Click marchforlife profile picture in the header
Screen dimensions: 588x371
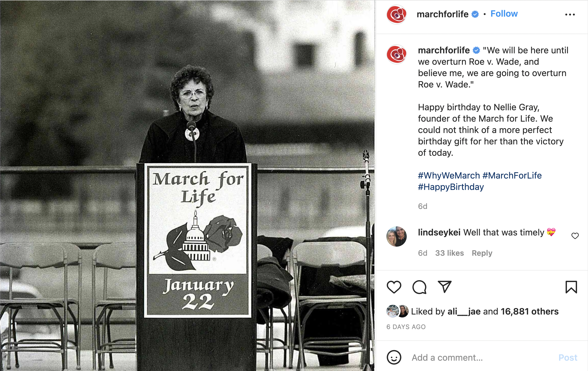pos(397,14)
